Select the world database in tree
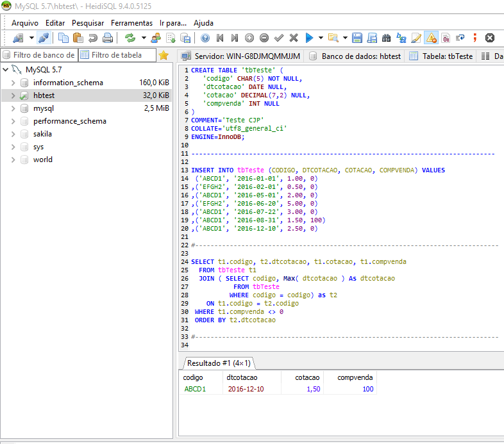 pyautogui.click(x=44, y=160)
